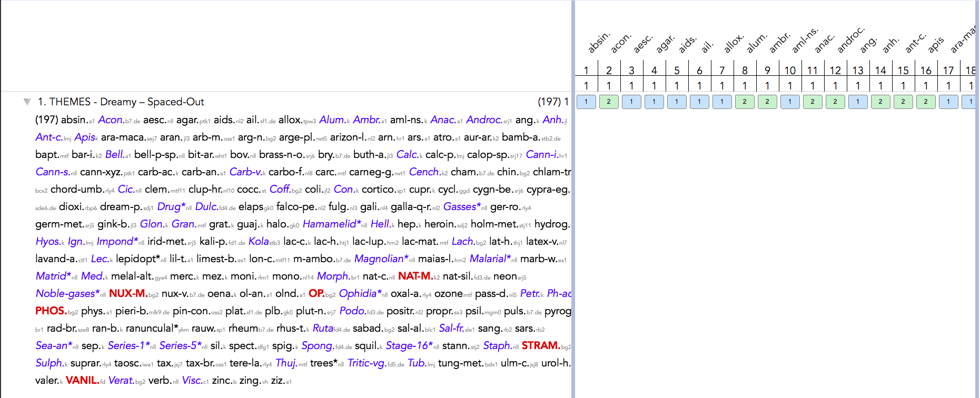Click remedy STRAM. in red

click(x=541, y=345)
